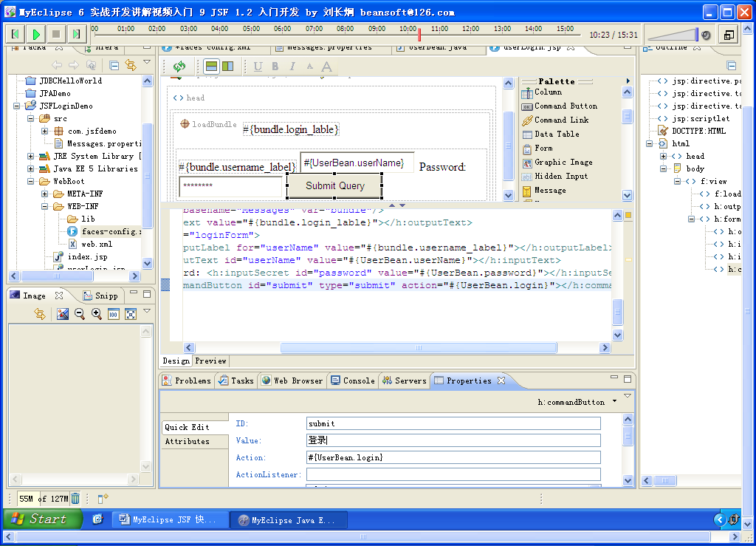The height and width of the screenshot is (546, 756).
Task: Click the skip to end playback button
Action: (76, 34)
